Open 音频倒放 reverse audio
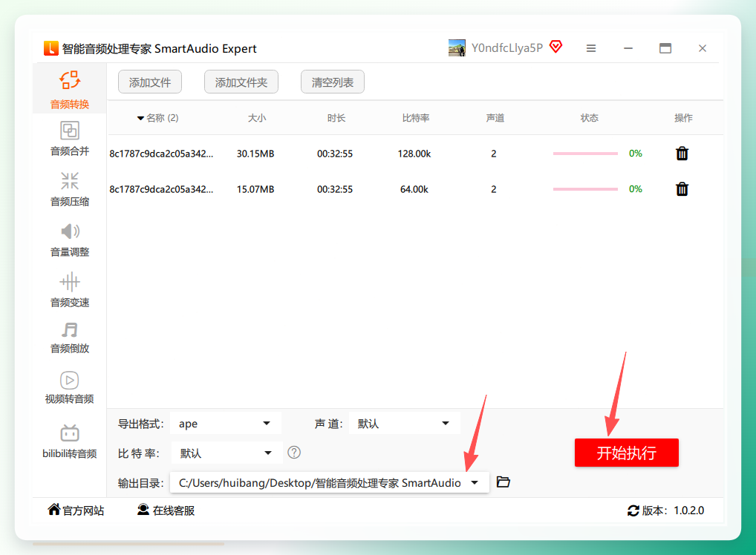756x555 pixels. 69,338
